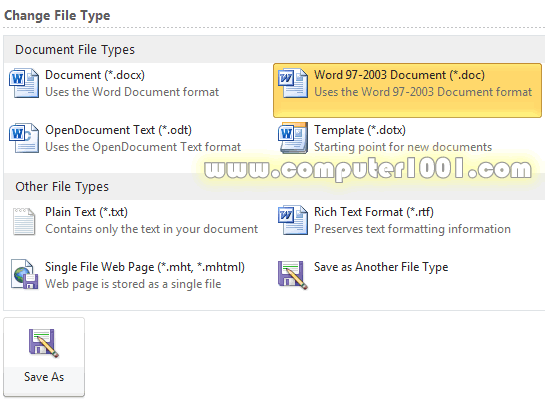Choose the Template (*.dotx) title
Viewport: 545px width, 402px height.
360,130
